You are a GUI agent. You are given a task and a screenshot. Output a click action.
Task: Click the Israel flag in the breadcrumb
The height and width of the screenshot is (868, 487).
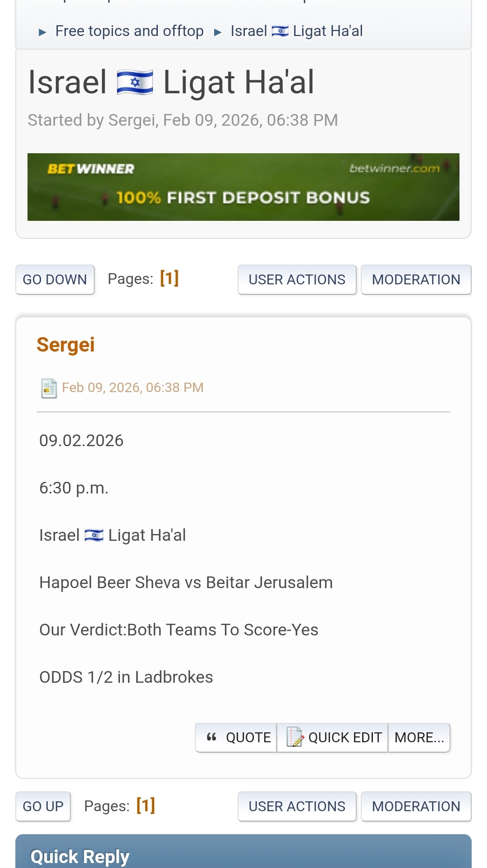point(280,31)
